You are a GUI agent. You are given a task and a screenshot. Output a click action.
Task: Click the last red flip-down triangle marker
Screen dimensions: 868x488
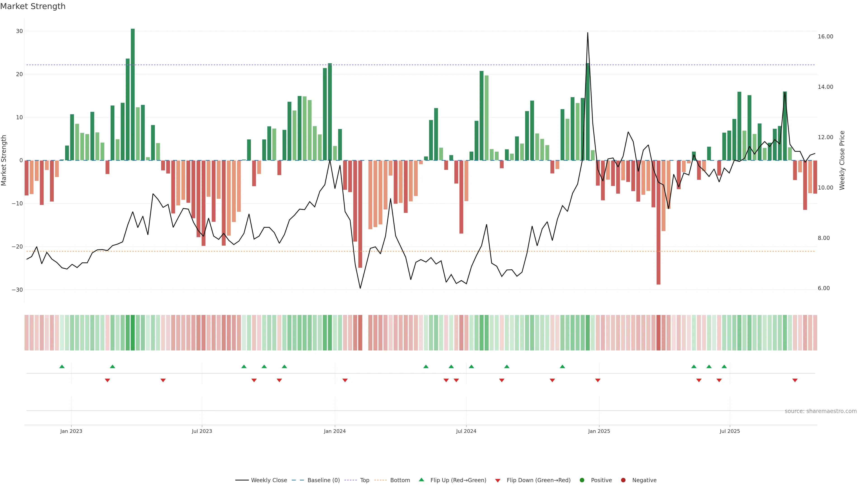click(795, 380)
